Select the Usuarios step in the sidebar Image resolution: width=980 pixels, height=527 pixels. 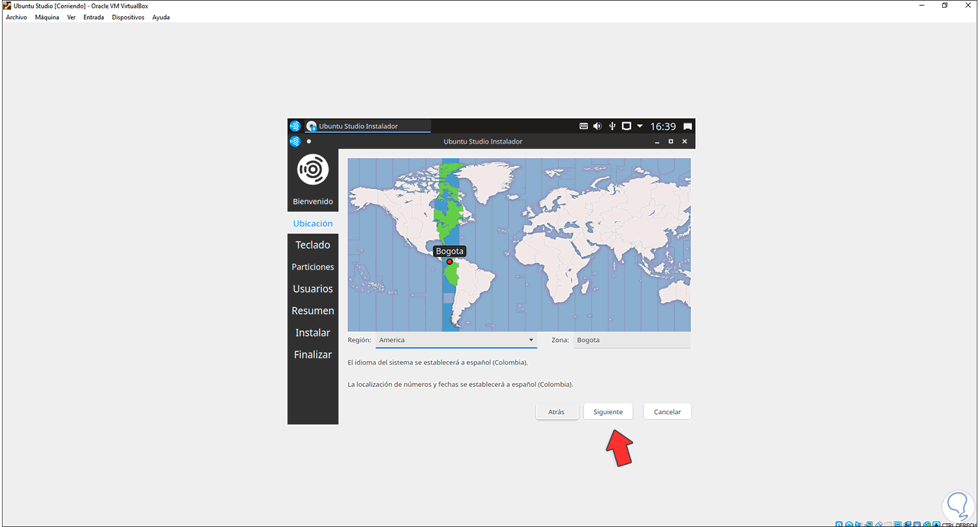313,289
